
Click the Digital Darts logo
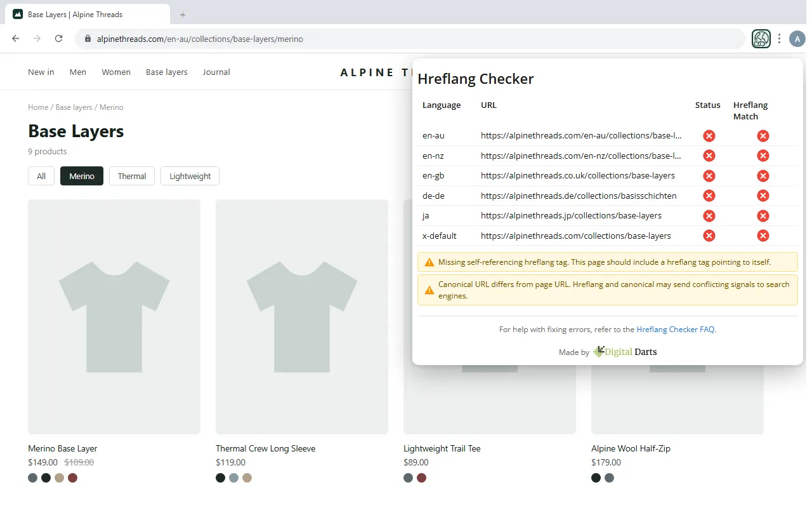(x=625, y=352)
